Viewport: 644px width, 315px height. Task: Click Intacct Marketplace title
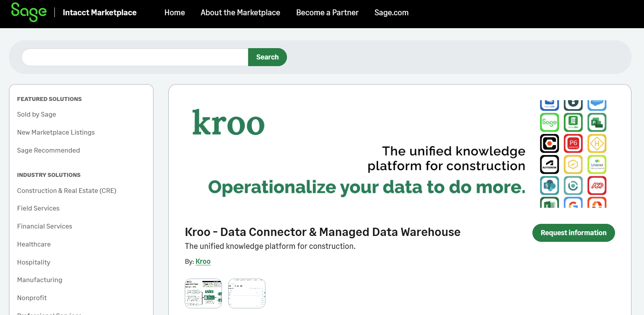pyautogui.click(x=100, y=13)
